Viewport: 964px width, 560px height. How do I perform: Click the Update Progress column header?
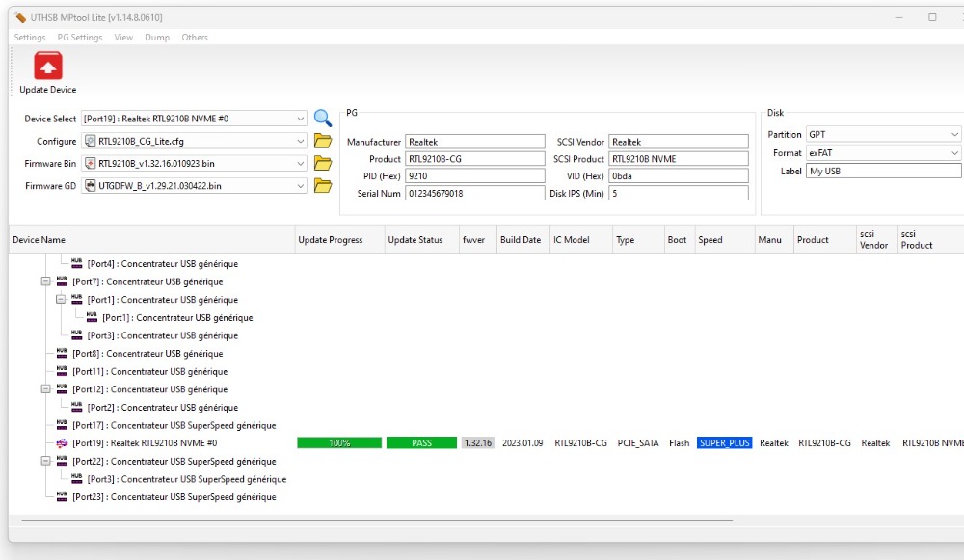[x=331, y=240]
